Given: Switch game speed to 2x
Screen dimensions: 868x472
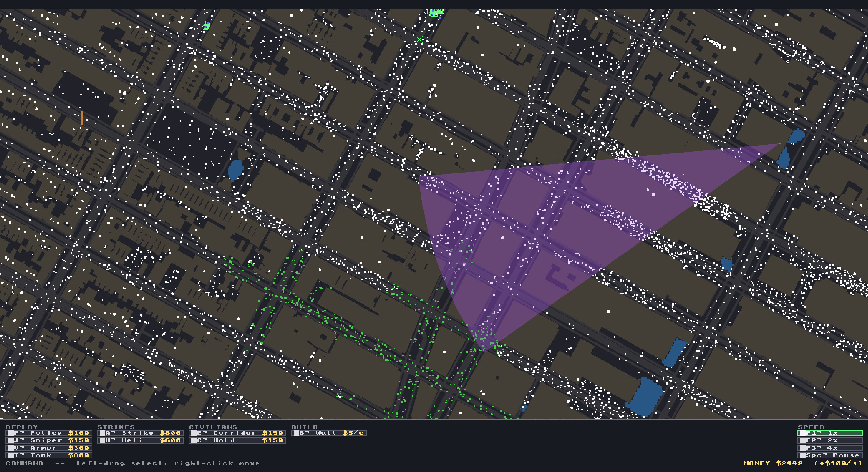Looking at the screenshot, I should coord(830,440).
